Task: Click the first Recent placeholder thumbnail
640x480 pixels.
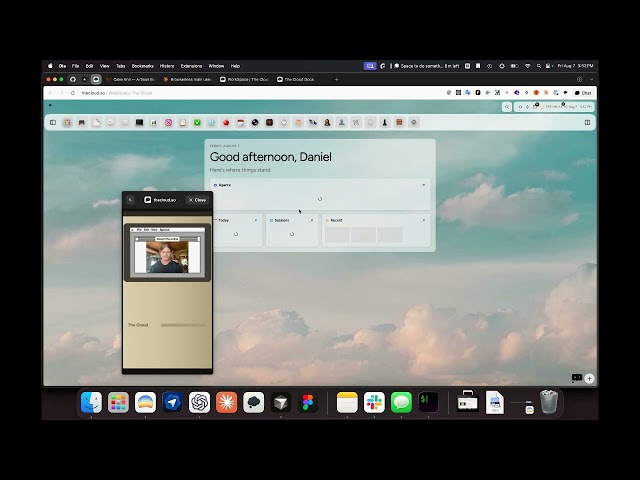Action: (x=337, y=235)
